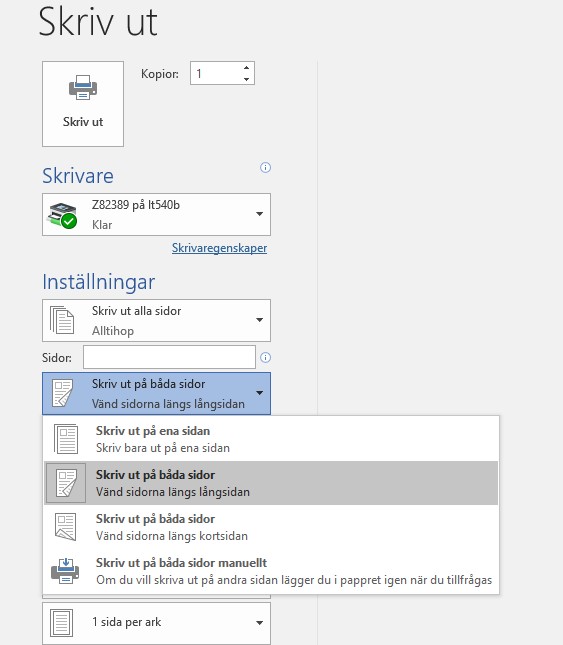Screen dimensions: 563x645
Task: Click the pages icon beside Skriv ut alla sidor
Action: click(x=62, y=320)
